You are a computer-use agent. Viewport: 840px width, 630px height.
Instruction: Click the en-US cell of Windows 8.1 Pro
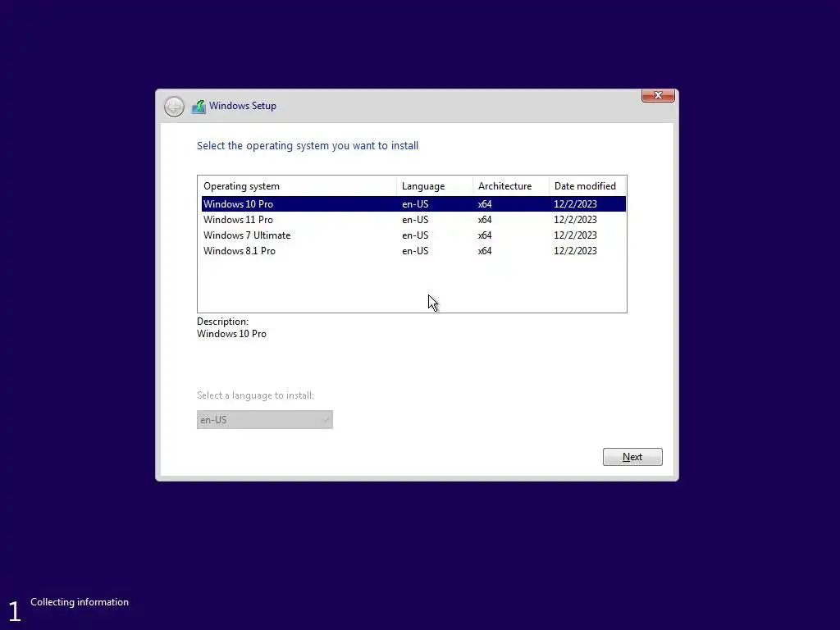(x=415, y=251)
